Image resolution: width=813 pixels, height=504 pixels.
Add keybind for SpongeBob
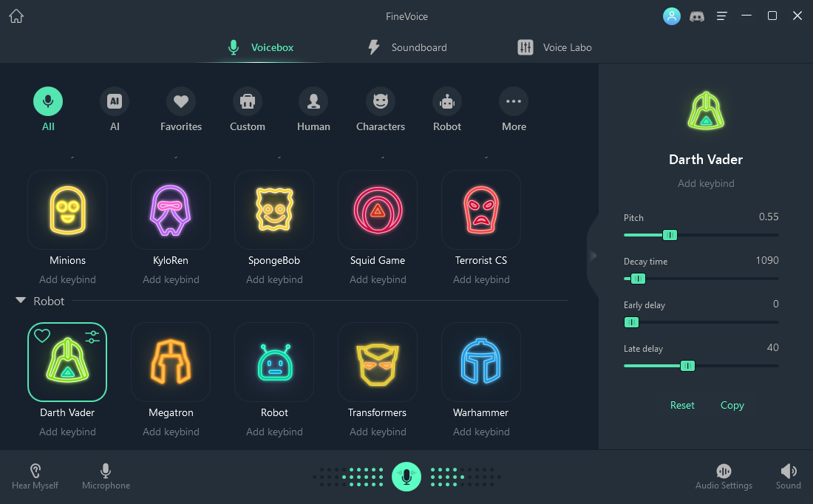pyautogui.click(x=274, y=279)
